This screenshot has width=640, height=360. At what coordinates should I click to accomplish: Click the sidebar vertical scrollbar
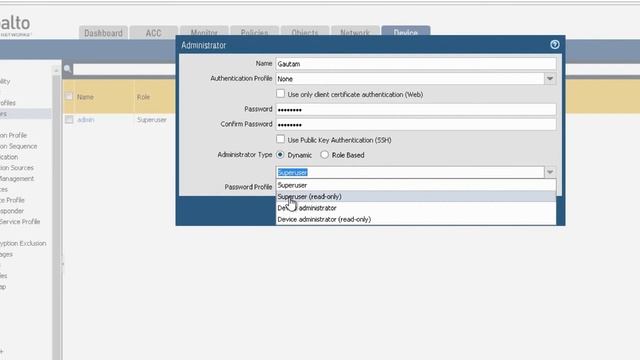pos(56,212)
